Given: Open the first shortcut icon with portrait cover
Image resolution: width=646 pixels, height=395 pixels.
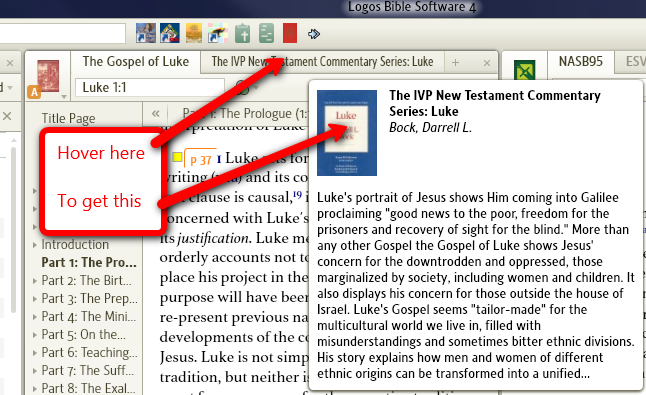Looking at the screenshot, I should [x=146, y=33].
